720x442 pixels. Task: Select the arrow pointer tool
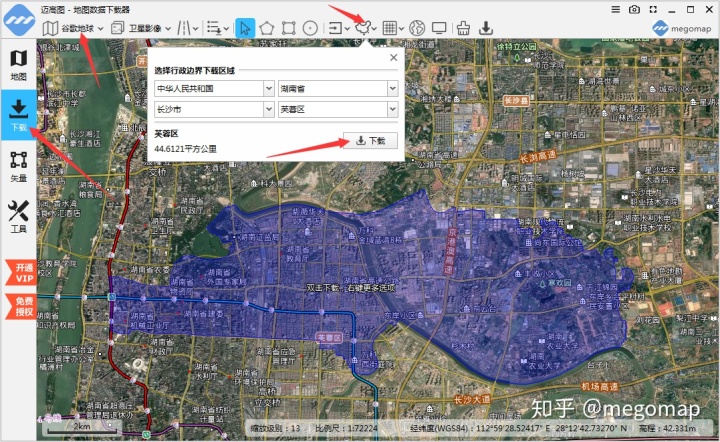pos(245,28)
